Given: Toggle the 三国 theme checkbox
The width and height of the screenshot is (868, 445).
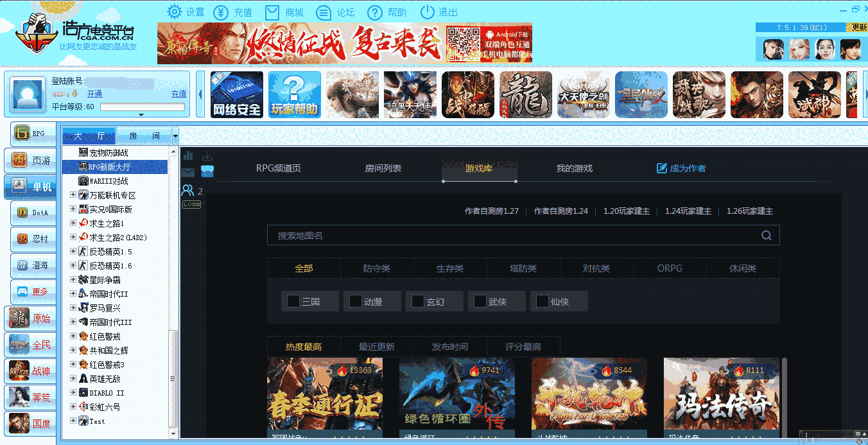Looking at the screenshot, I should (293, 301).
